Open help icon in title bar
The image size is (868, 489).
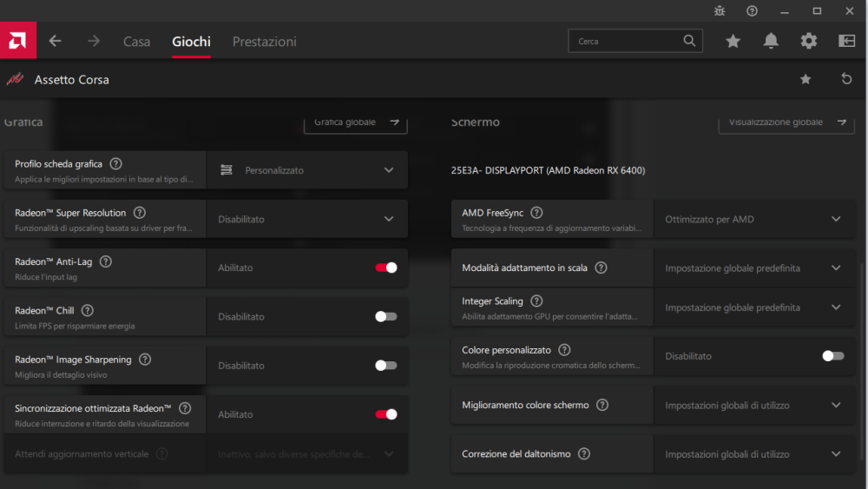pos(752,10)
